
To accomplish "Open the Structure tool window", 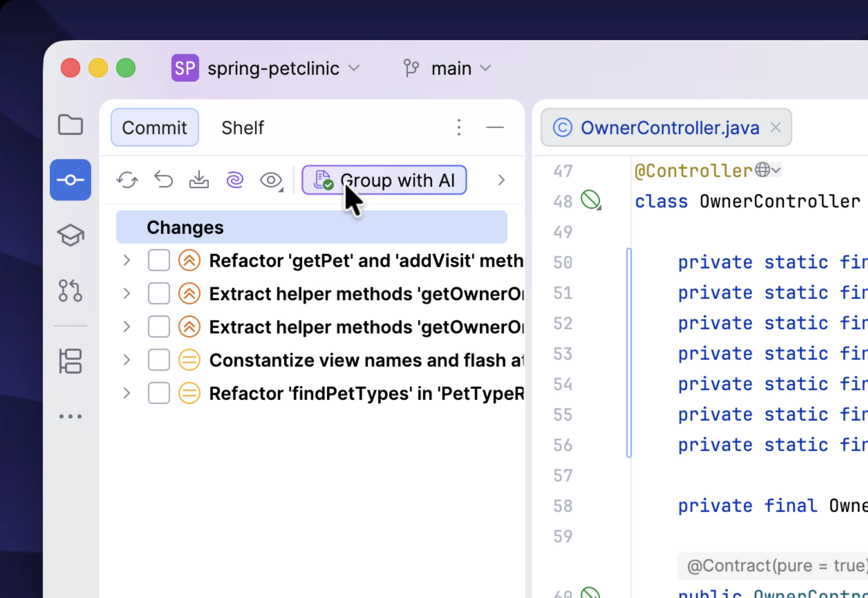I will click(70, 361).
